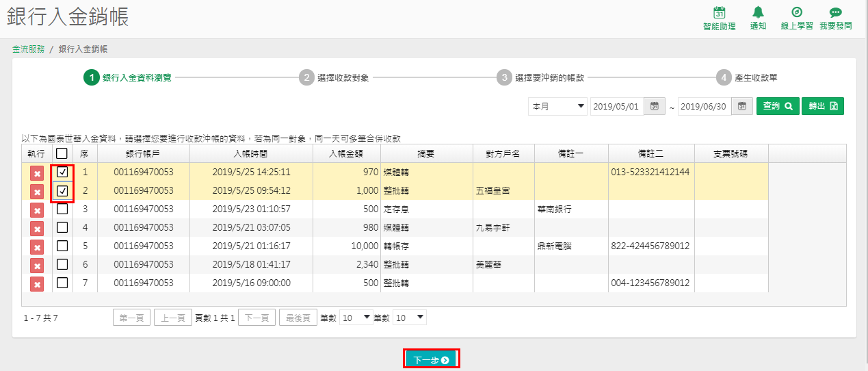
Task: Open the 本月 period dropdown
Action: [x=557, y=106]
